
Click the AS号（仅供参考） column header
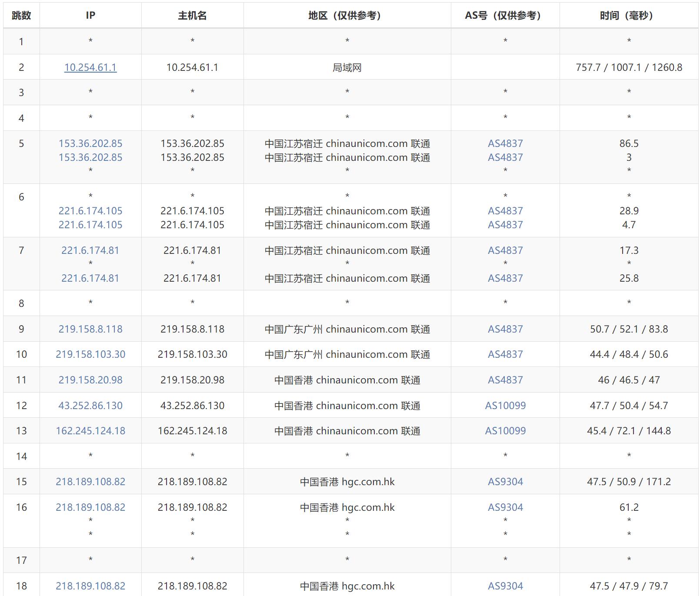[x=505, y=15]
